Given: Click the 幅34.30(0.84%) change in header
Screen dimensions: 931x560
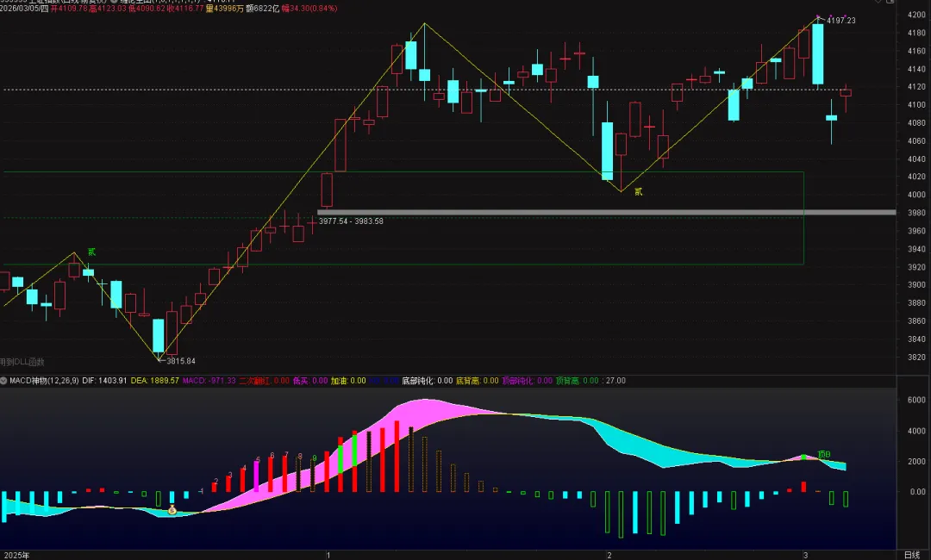Looking at the screenshot, I should click(x=309, y=9).
